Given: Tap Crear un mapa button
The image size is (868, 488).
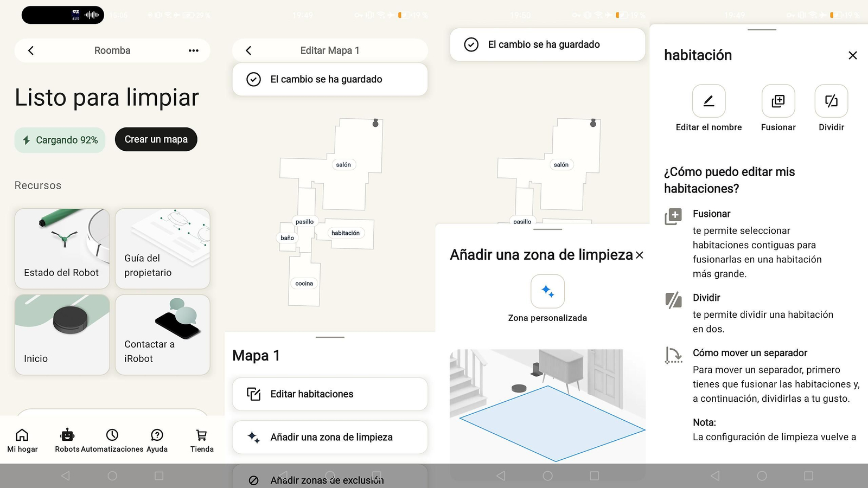Looking at the screenshot, I should [156, 139].
